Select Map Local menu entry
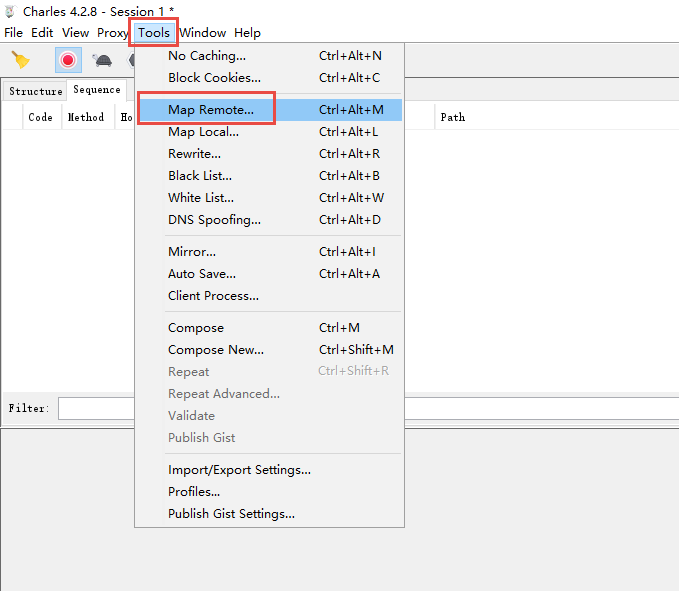 click(203, 132)
